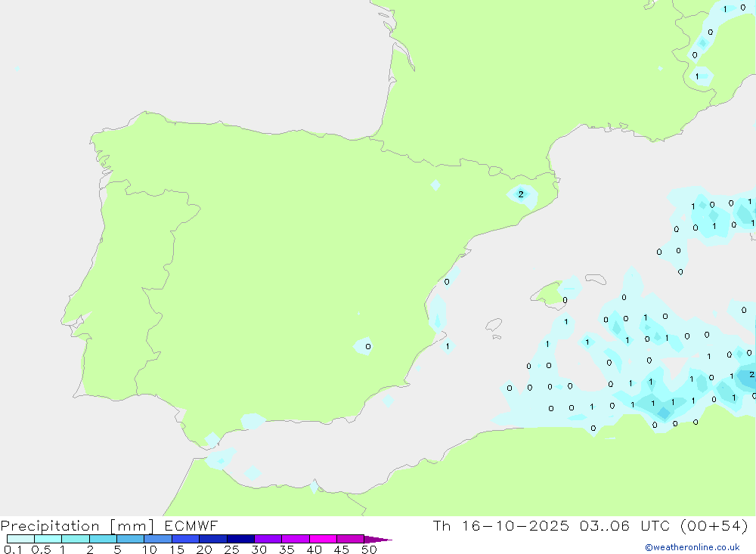The width and height of the screenshot is (756, 554).
Task: Click the 0 marker in southeastern Spain inland
Action: coord(368,347)
